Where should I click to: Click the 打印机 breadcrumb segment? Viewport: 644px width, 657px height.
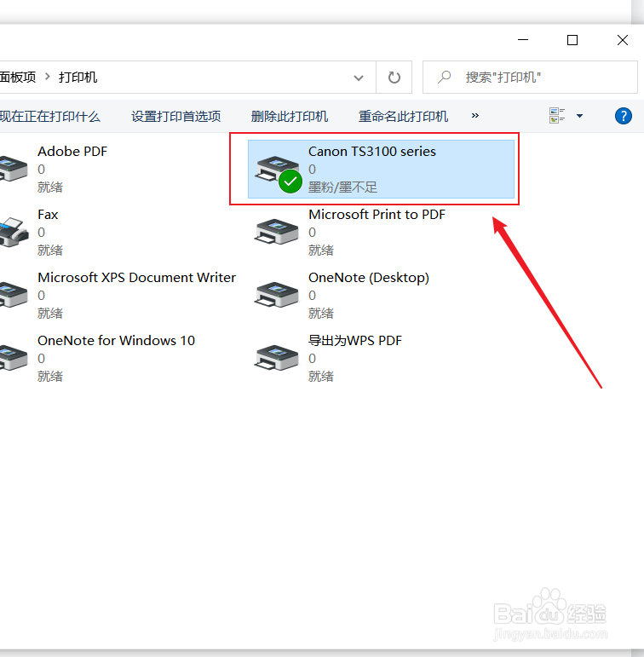tap(78, 77)
